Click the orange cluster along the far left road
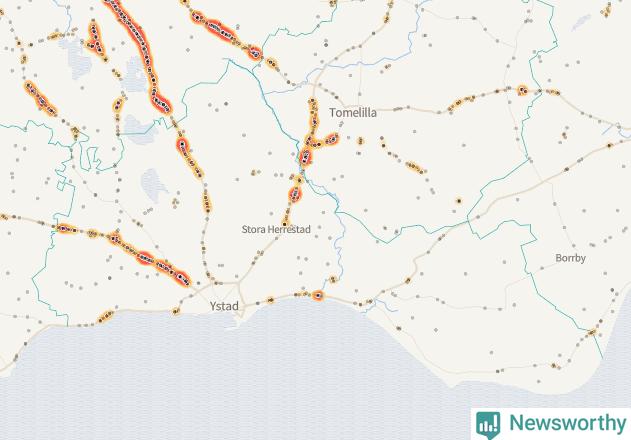This screenshot has width=631, height=440. click(41, 99)
